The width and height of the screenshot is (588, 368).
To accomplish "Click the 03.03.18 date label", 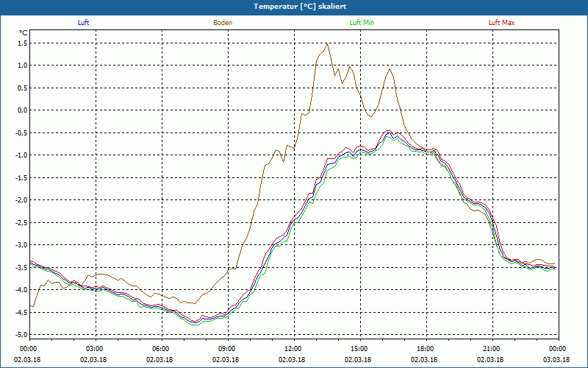I will pos(556,360).
